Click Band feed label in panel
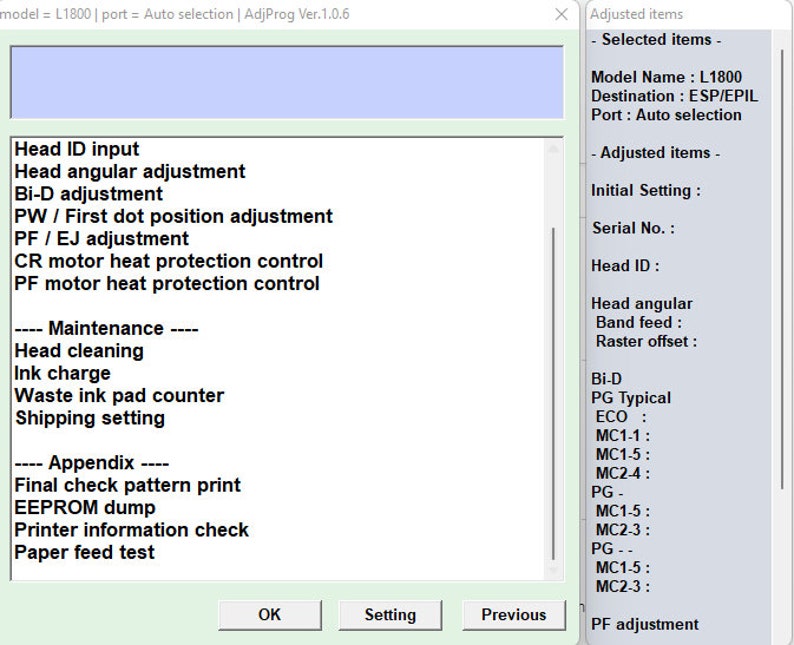 point(639,322)
